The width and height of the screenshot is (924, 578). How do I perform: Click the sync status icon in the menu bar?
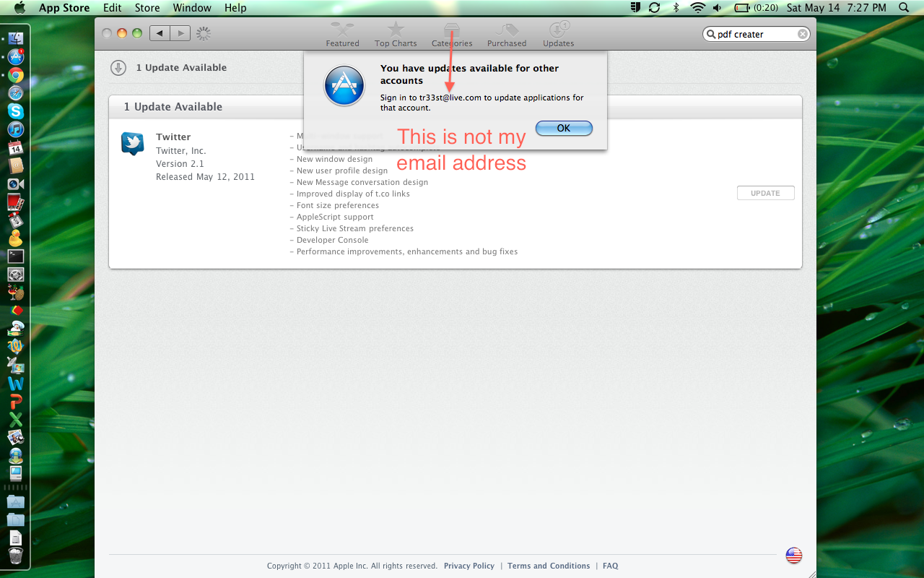(654, 8)
